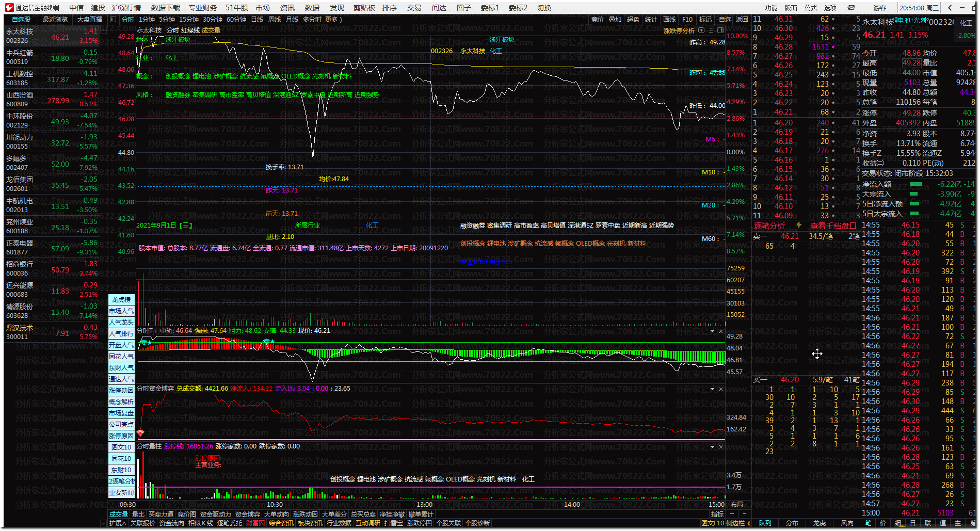Open the mail envelope icon in title bar
980x531 pixels.
(x=851, y=8)
